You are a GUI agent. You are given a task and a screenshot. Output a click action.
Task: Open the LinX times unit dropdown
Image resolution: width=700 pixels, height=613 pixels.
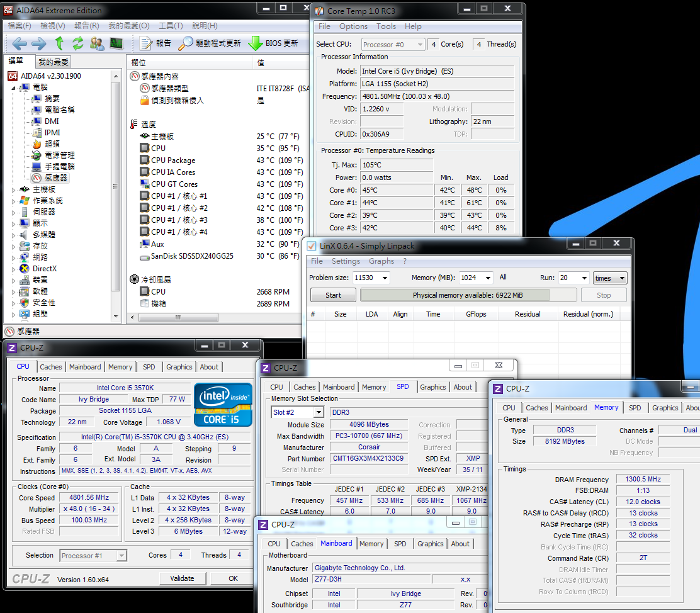[610, 278]
